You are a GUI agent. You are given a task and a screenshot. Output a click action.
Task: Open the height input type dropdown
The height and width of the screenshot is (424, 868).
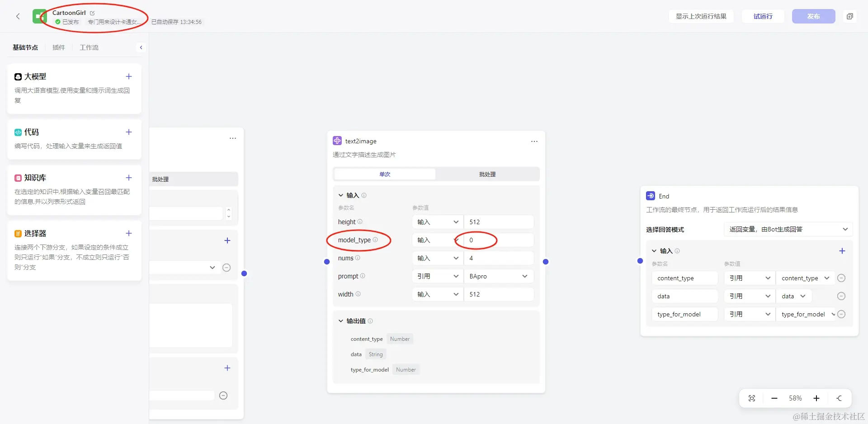pos(438,222)
